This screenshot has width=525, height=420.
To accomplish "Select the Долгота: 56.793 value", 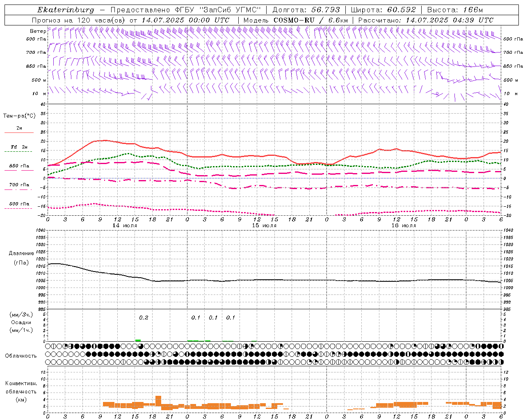I will coord(306,10).
